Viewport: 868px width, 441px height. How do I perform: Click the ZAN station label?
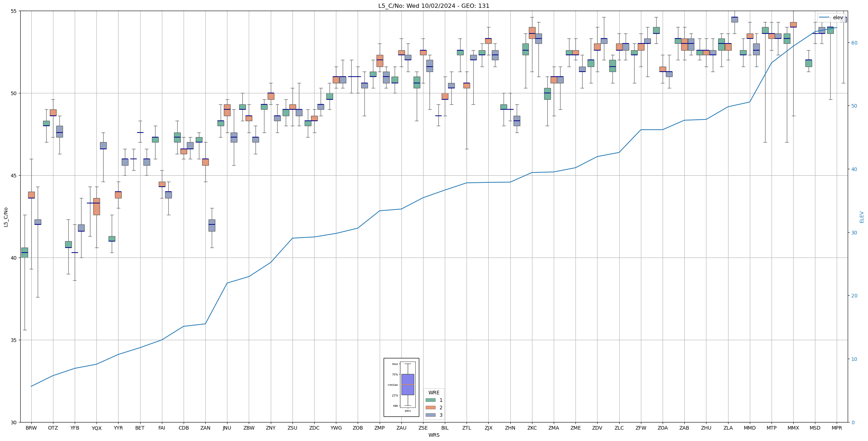(205, 428)
